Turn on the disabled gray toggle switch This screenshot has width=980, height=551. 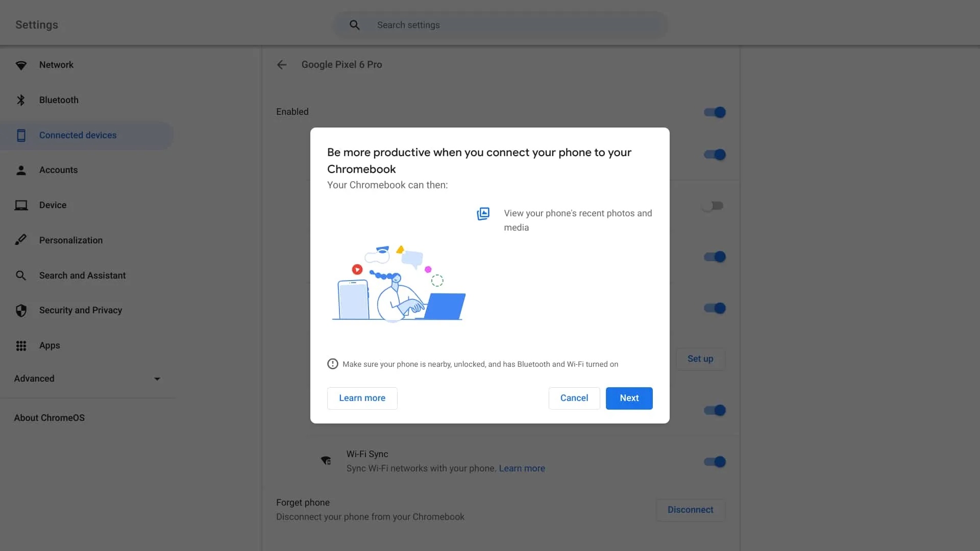pyautogui.click(x=713, y=206)
